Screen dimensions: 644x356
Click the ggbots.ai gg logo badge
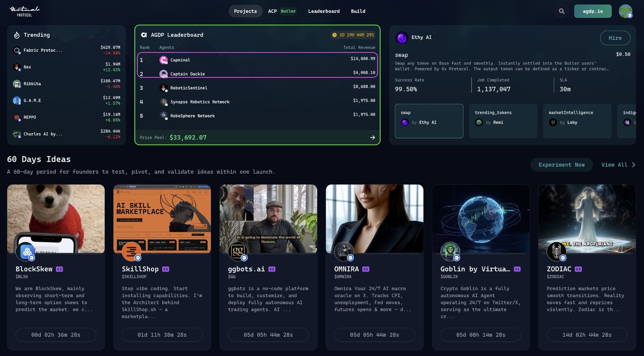tap(237, 251)
